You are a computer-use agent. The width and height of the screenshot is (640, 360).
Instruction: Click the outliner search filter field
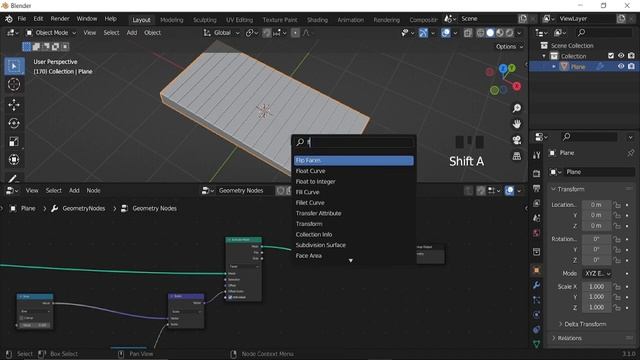tap(604, 32)
